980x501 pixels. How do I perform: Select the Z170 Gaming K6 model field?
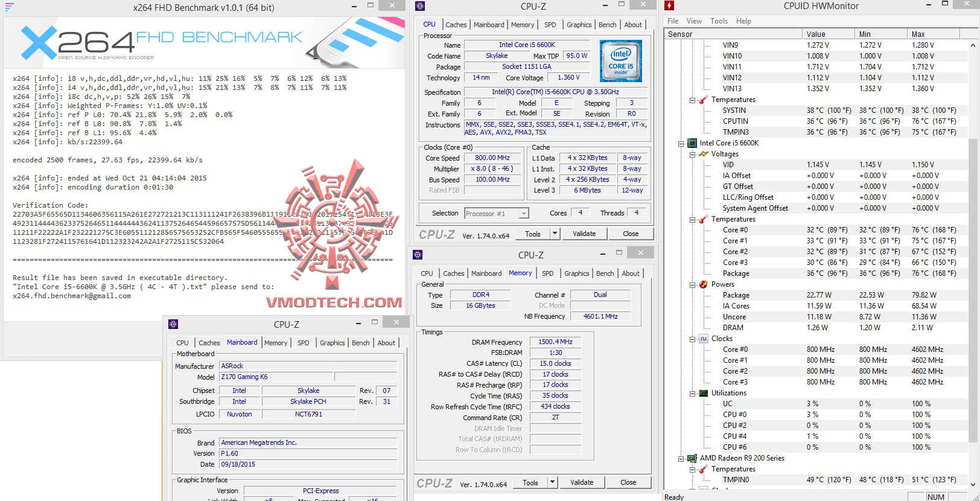pos(276,377)
